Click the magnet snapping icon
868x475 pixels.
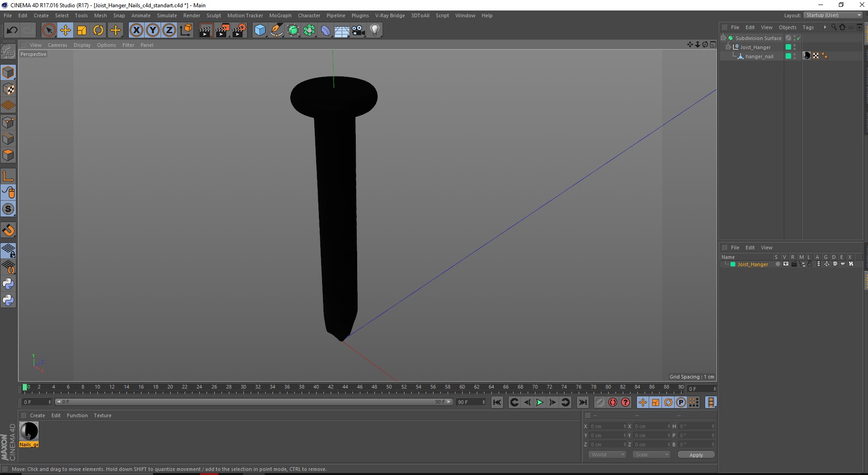click(8, 230)
